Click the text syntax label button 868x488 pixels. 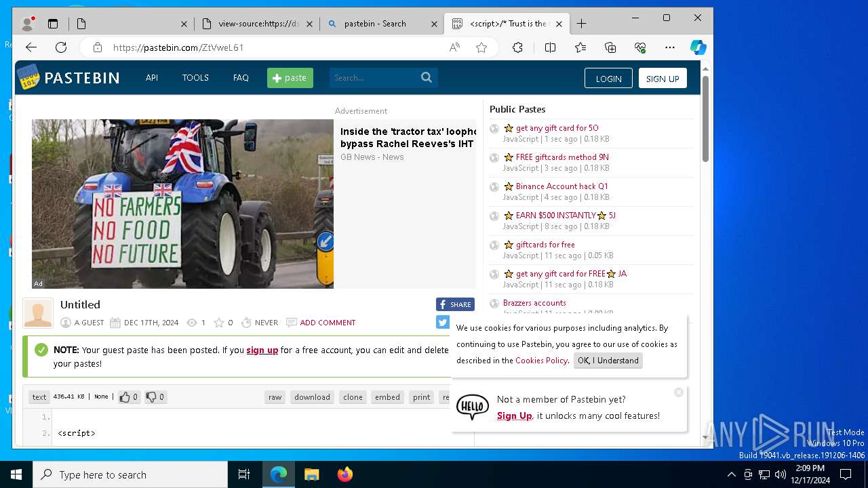click(39, 397)
